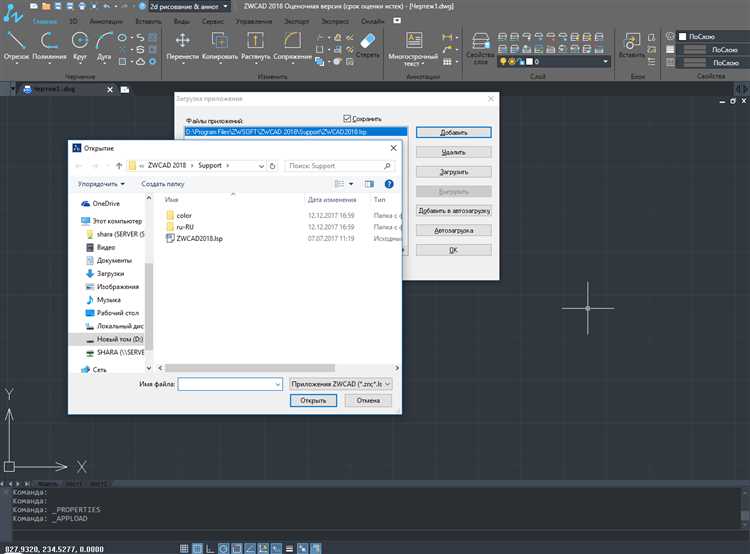Open the view mode dropdown arrow
The image size is (750, 554).
tap(351, 184)
